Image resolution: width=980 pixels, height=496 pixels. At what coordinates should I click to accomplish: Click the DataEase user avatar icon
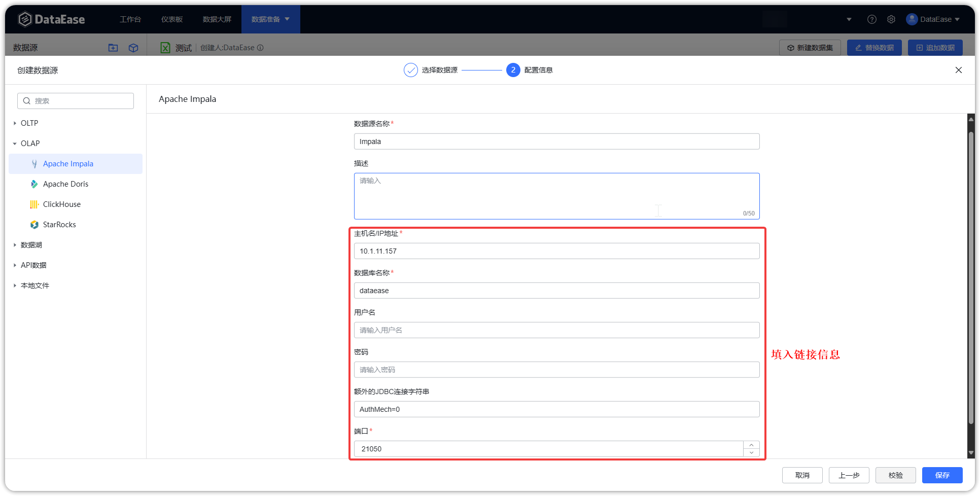coord(912,19)
